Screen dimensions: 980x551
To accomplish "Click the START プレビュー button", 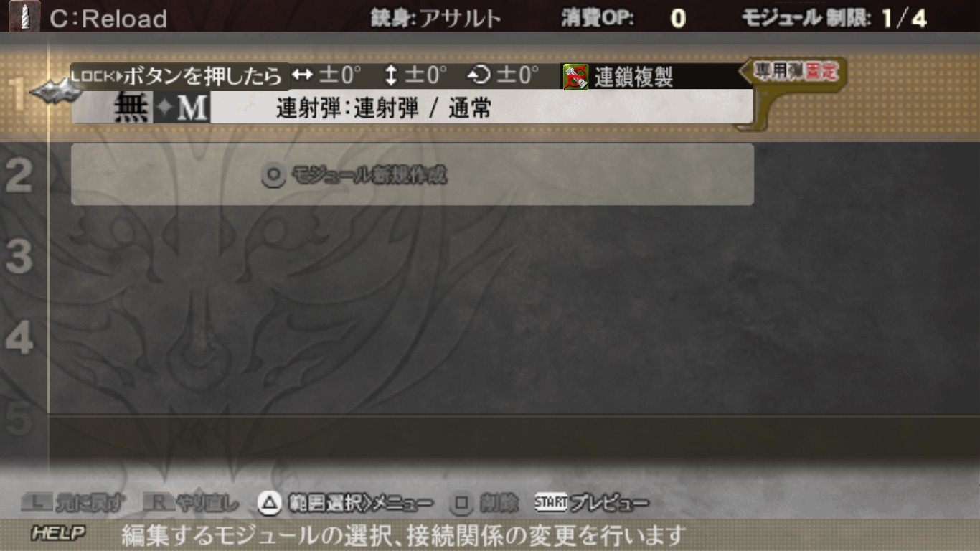I will (x=592, y=504).
